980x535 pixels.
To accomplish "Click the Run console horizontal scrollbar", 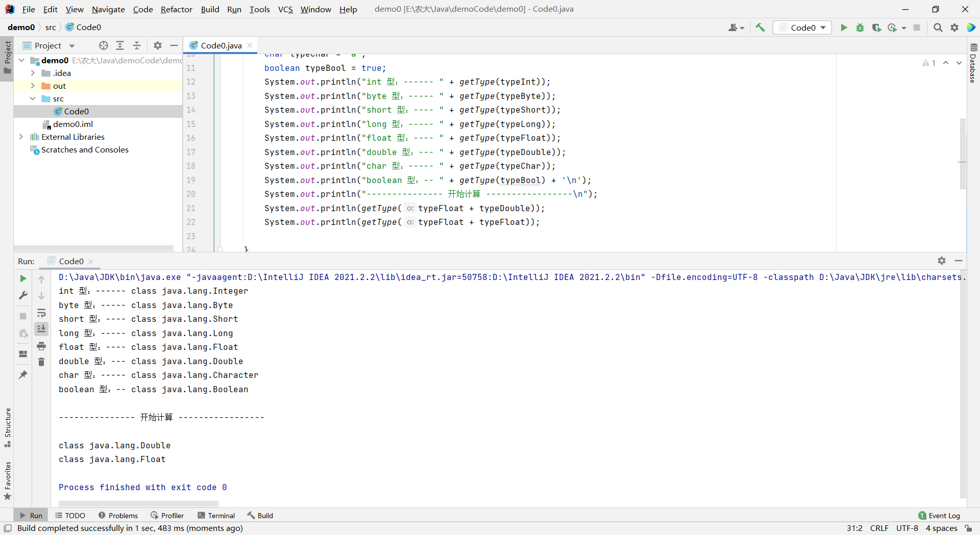I will pos(138,503).
